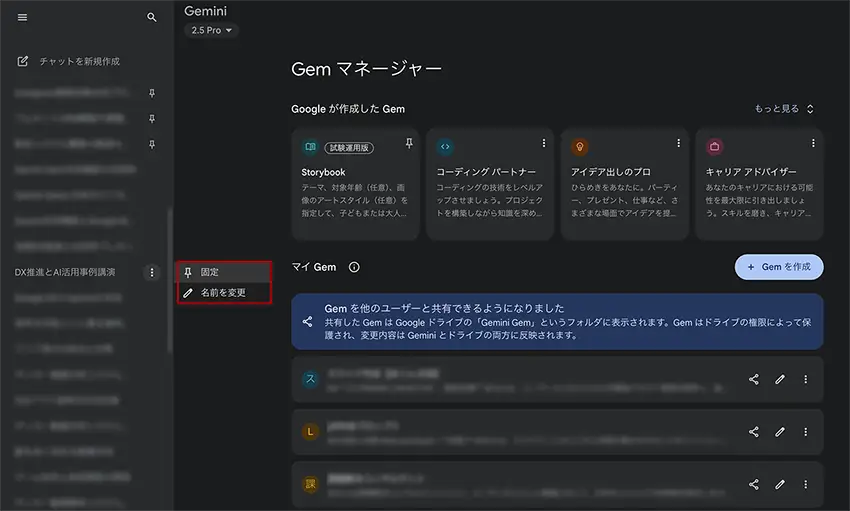Open the 2.5 Pro model dropdown

coord(211,30)
